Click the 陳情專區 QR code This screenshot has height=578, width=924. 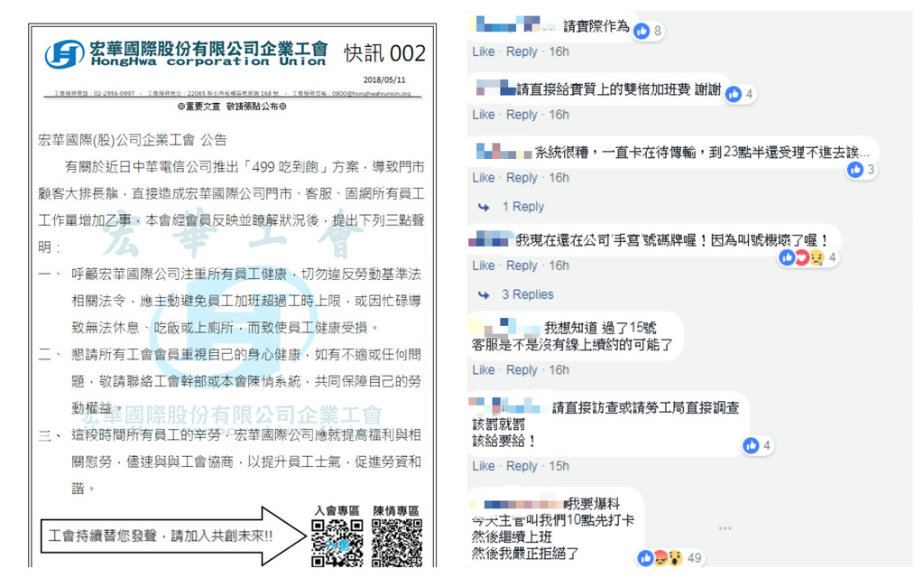[397, 543]
